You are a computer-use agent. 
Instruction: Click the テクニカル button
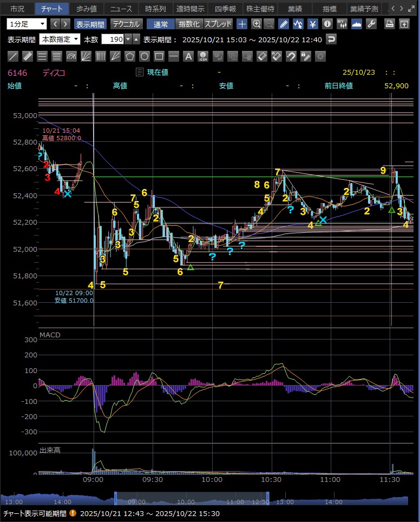(x=126, y=24)
